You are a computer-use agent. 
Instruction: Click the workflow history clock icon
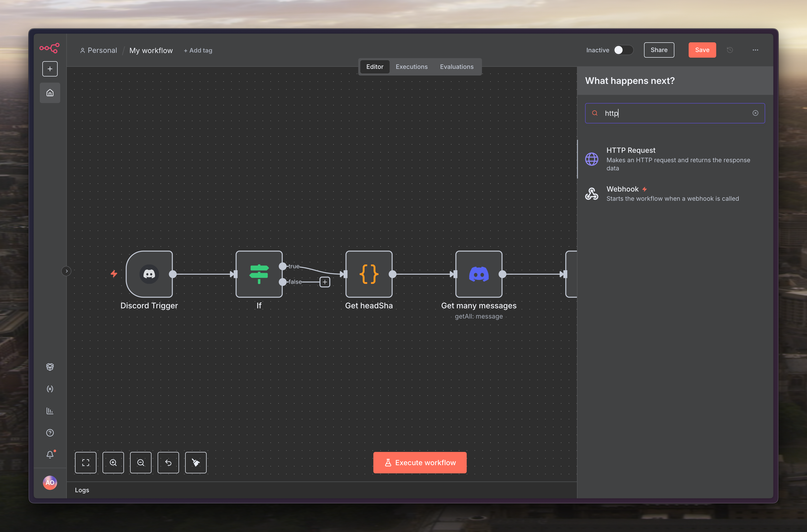(730, 50)
